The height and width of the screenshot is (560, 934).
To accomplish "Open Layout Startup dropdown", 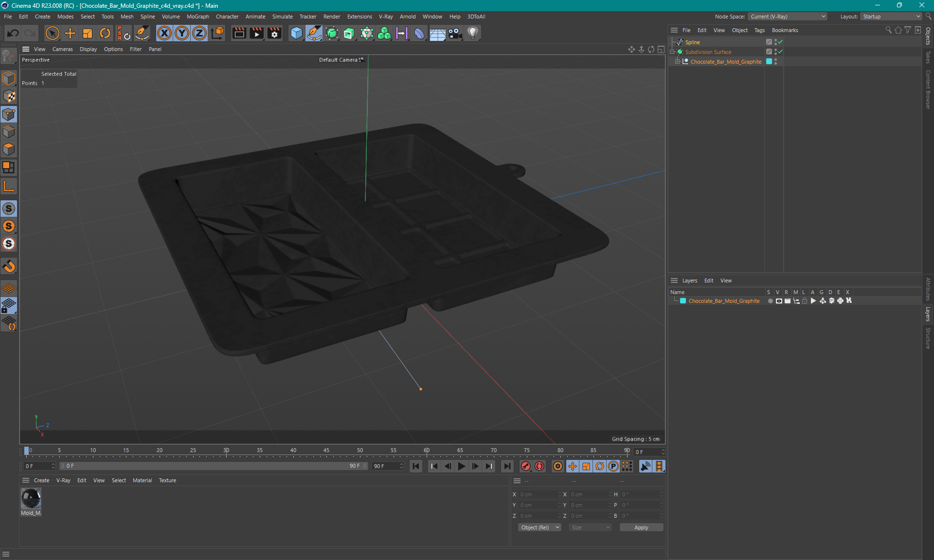I will tap(891, 17).
